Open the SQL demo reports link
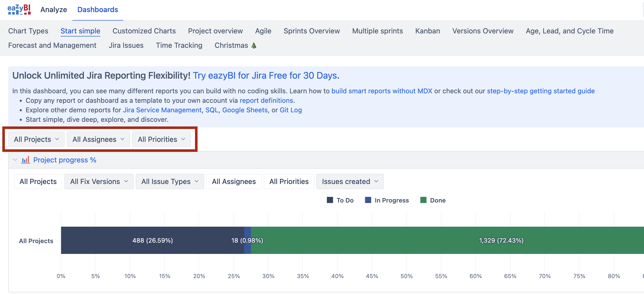The width and height of the screenshot is (644, 294). [x=212, y=110]
